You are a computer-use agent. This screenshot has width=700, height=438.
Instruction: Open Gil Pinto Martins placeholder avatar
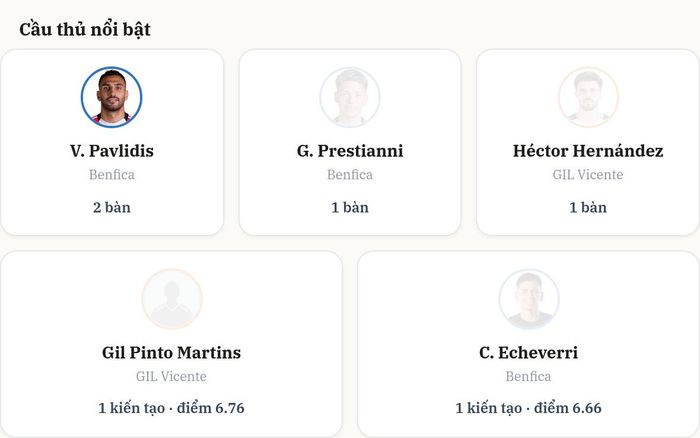tap(171, 299)
